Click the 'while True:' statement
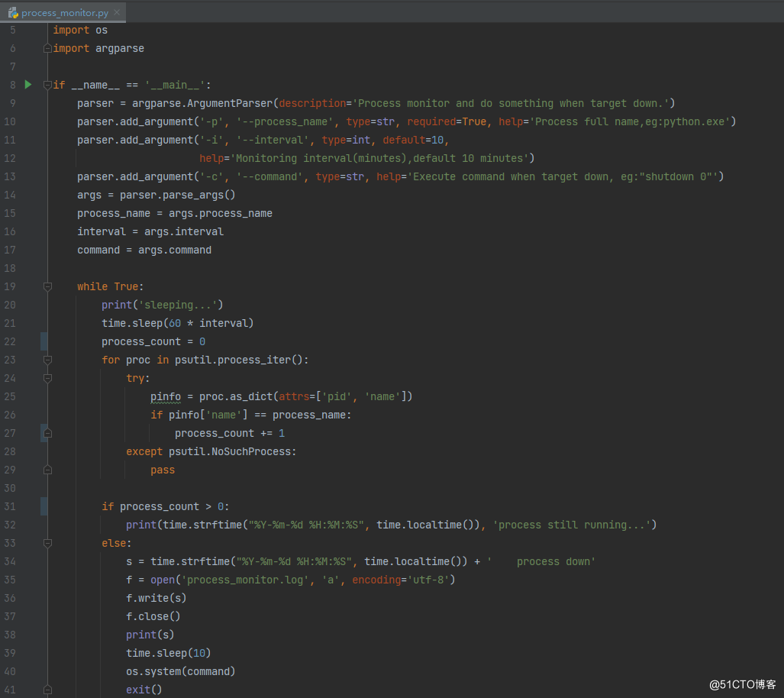The height and width of the screenshot is (698, 784). tap(111, 286)
